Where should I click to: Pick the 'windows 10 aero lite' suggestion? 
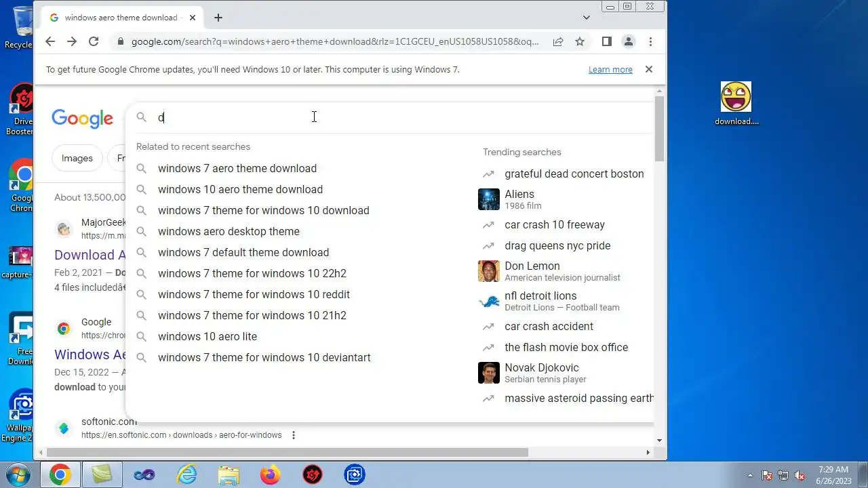click(208, 336)
